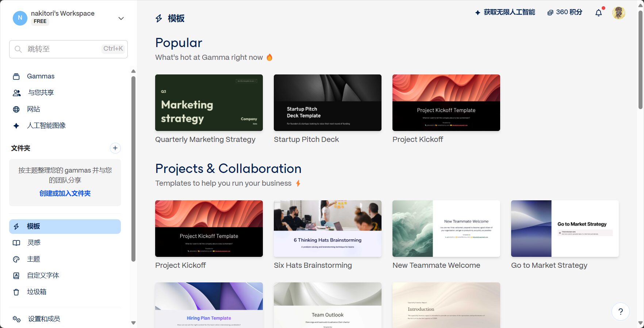This screenshot has height=328, width=644.
Task: Click the Six Hats Brainstorming title text
Action: pyautogui.click(x=313, y=266)
